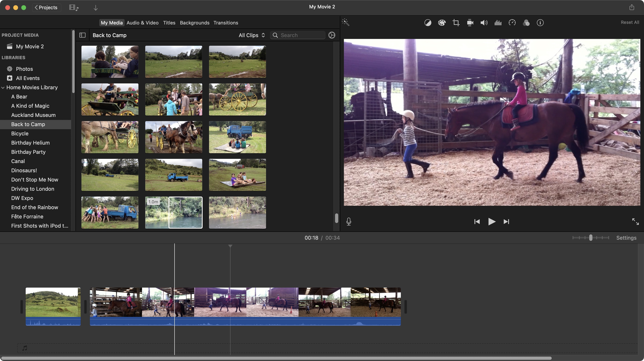644x361 pixels.
Task: Play the movie in the viewer
Action: pyautogui.click(x=492, y=221)
